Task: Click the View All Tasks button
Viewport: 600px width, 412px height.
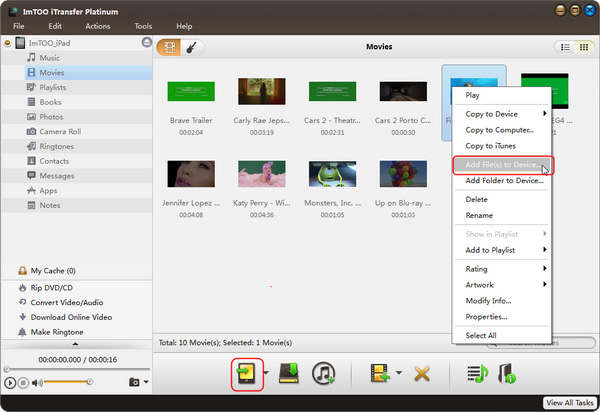Action: pyautogui.click(x=569, y=403)
